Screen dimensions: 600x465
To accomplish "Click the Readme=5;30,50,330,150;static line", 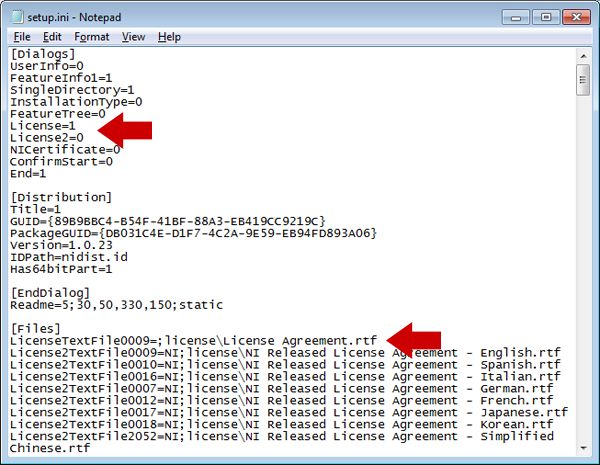I will [116, 305].
